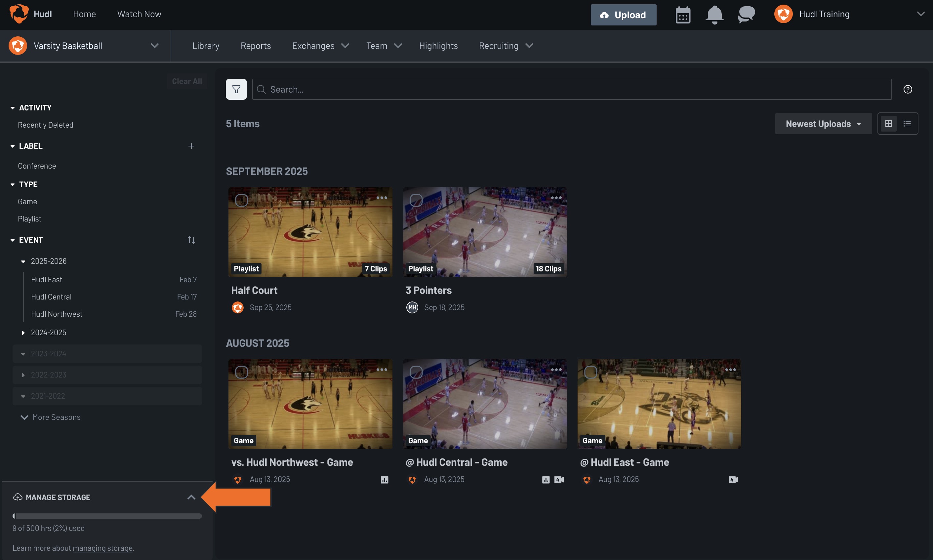Viewport: 933px width, 560px height.
Task: Switch to grid view
Action: click(x=888, y=124)
